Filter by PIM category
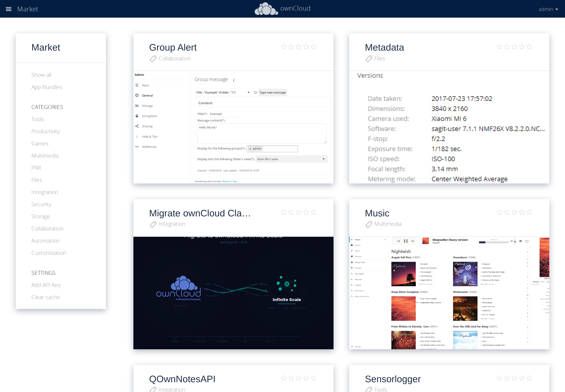565x392 pixels. click(x=36, y=168)
